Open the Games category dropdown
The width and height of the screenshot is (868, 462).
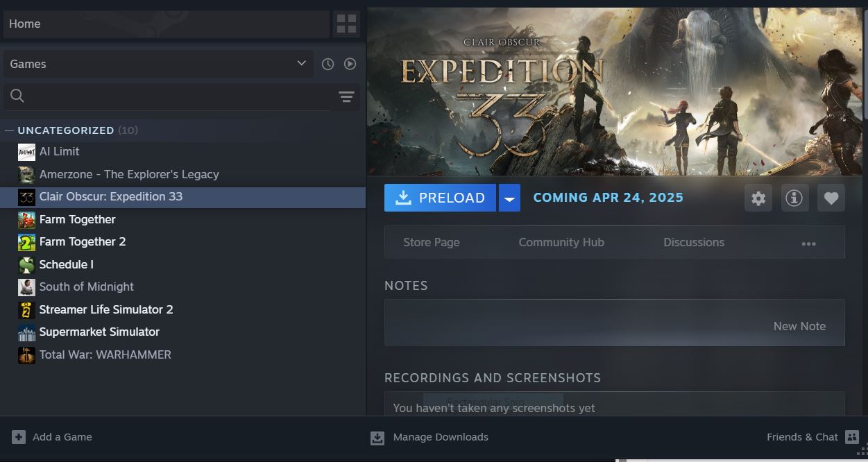tap(159, 64)
